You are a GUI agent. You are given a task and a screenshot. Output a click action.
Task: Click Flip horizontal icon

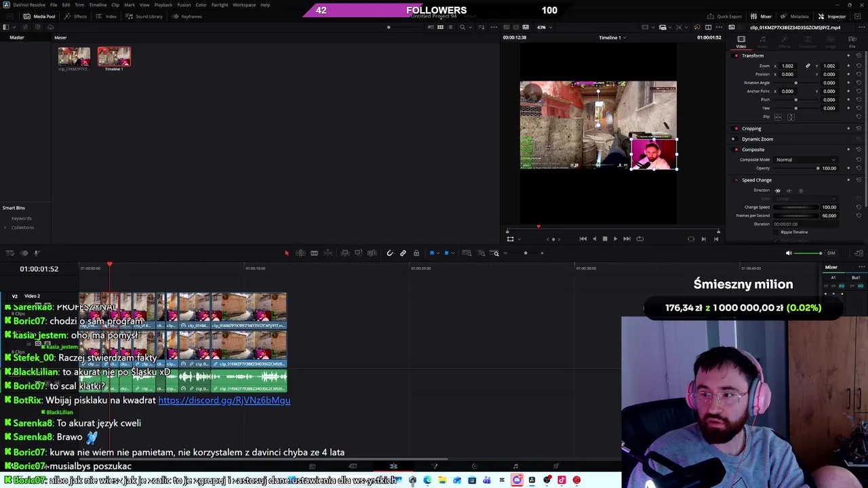tap(778, 117)
